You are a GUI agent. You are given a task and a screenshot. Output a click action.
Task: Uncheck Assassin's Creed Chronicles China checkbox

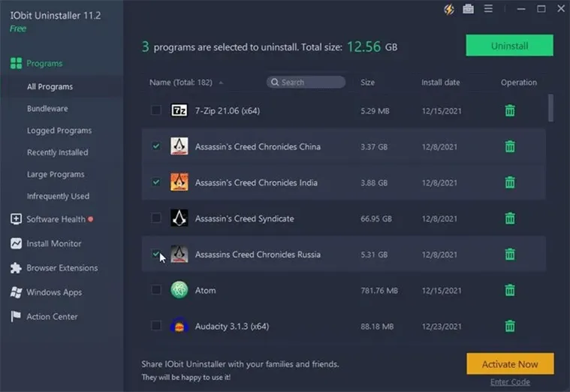tap(156, 146)
